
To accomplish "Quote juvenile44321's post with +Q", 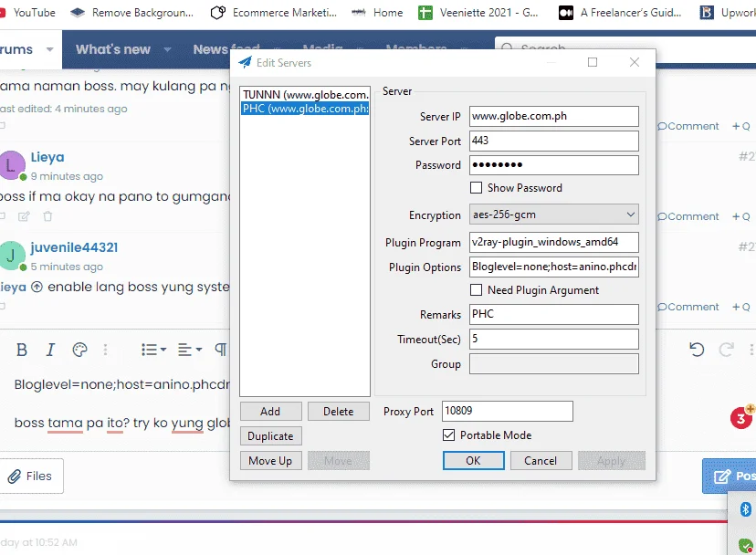I will (x=741, y=307).
